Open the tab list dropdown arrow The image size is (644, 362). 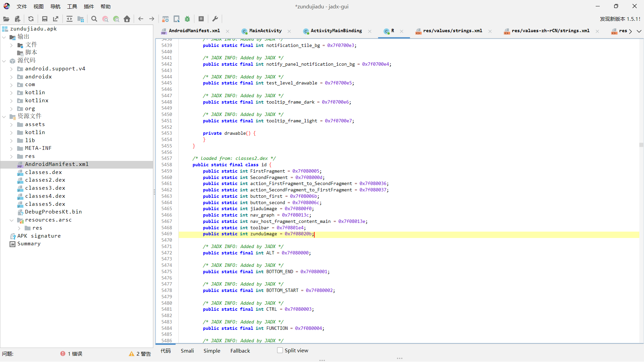point(639,31)
